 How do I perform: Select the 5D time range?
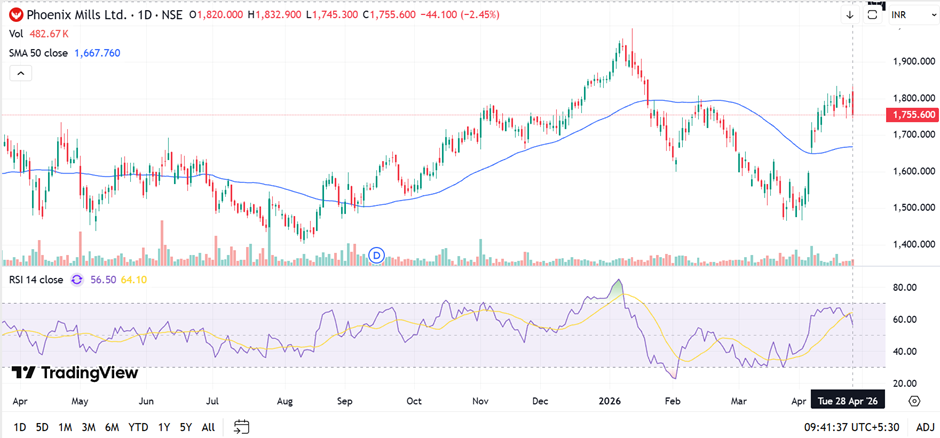pos(41,427)
